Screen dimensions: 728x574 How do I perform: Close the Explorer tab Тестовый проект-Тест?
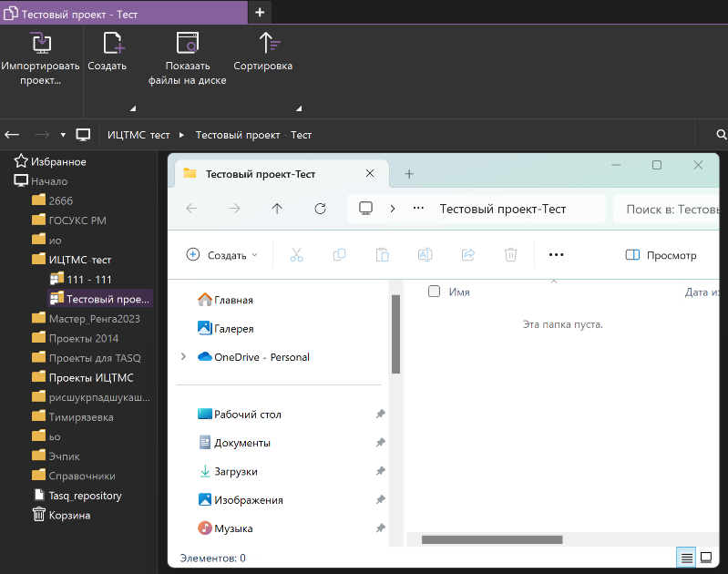[x=370, y=173]
